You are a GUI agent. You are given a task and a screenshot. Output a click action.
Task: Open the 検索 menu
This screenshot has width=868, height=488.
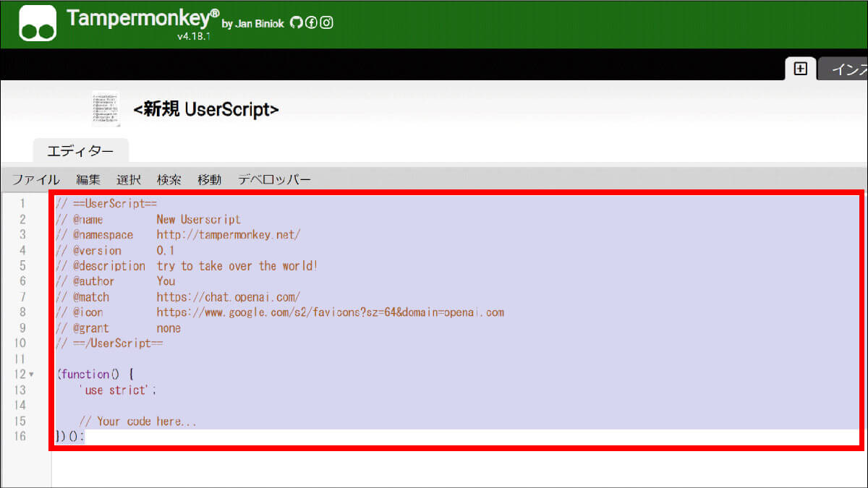click(x=169, y=179)
